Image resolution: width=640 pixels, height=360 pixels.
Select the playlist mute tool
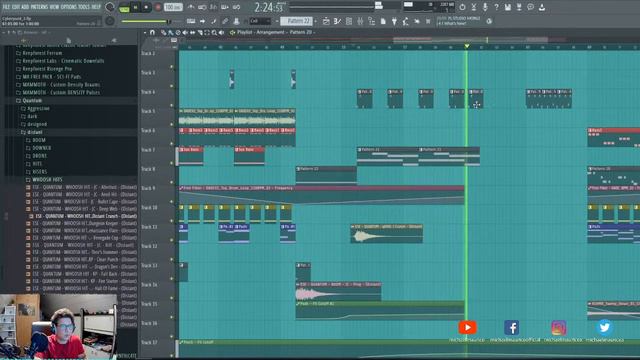click(x=185, y=33)
